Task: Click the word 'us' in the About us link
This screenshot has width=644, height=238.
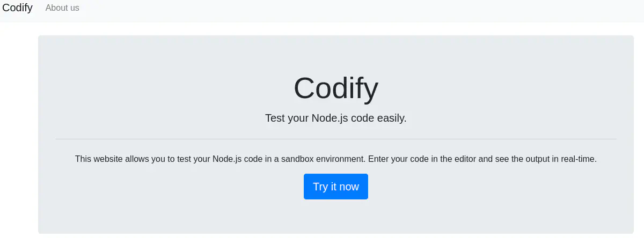Action: coord(74,8)
